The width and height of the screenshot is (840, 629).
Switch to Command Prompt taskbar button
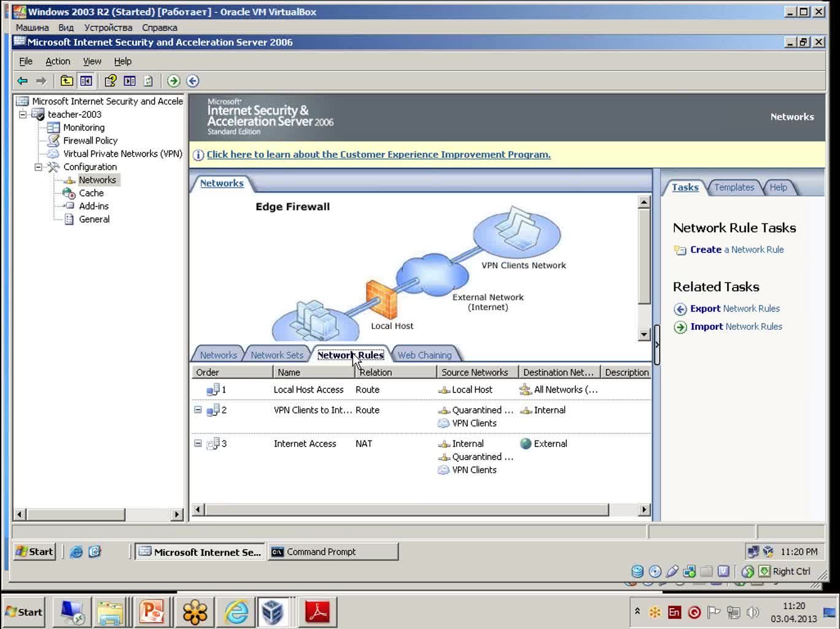pos(332,552)
